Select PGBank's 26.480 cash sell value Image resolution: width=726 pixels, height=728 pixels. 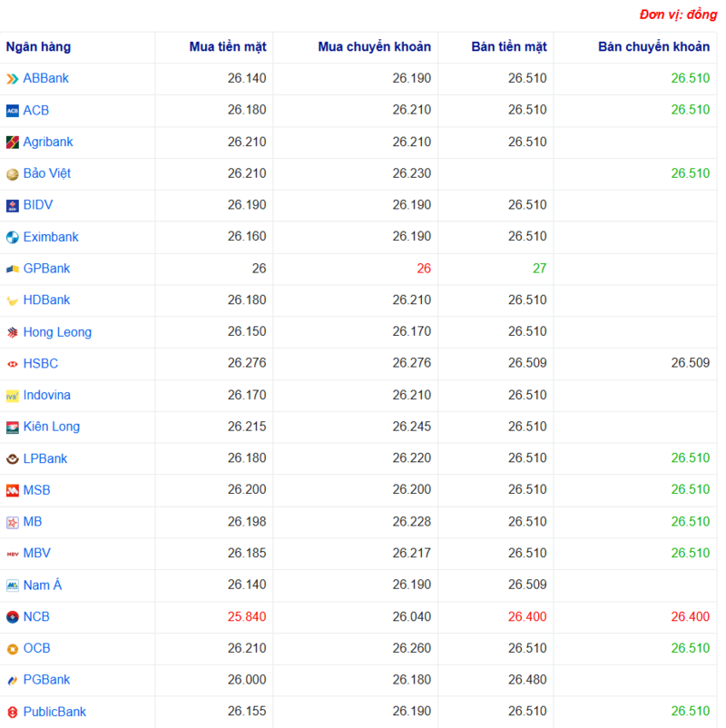pyautogui.click(x=527, y=680)
